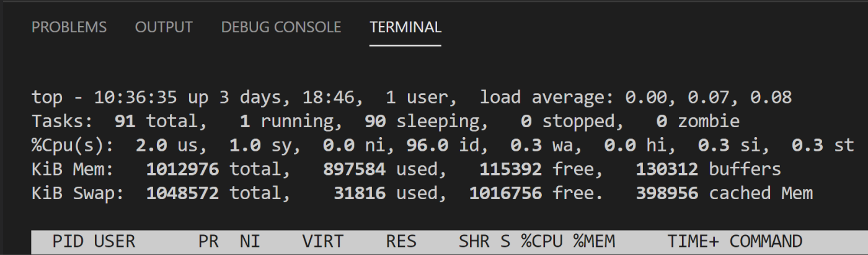
Task: Click the SHR column header
Action: (474, 241)
